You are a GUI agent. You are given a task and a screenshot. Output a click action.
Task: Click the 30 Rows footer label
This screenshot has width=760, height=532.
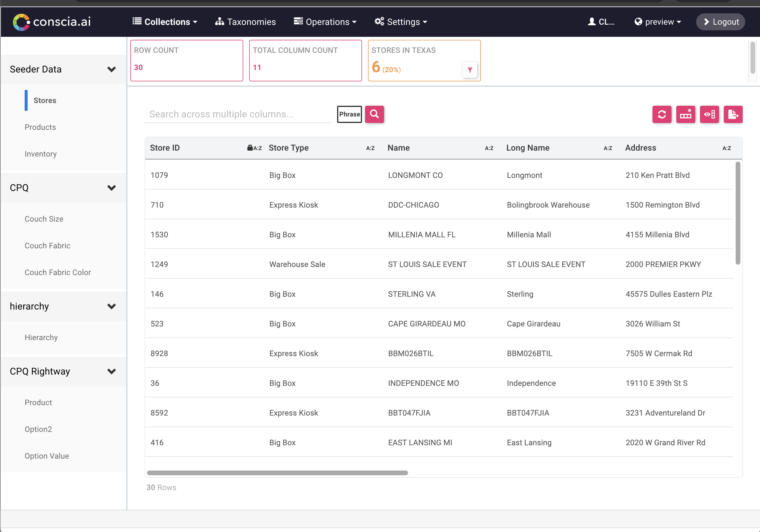[x=161, y=487]
